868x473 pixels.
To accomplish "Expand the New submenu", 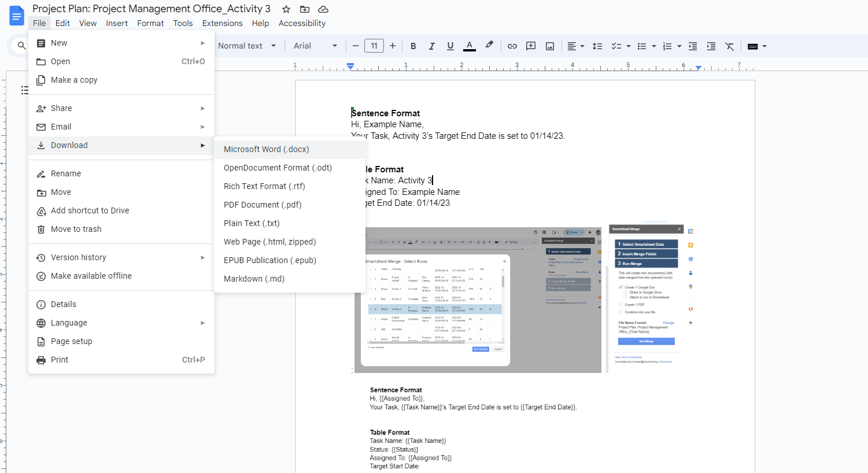I will point(121,43).
